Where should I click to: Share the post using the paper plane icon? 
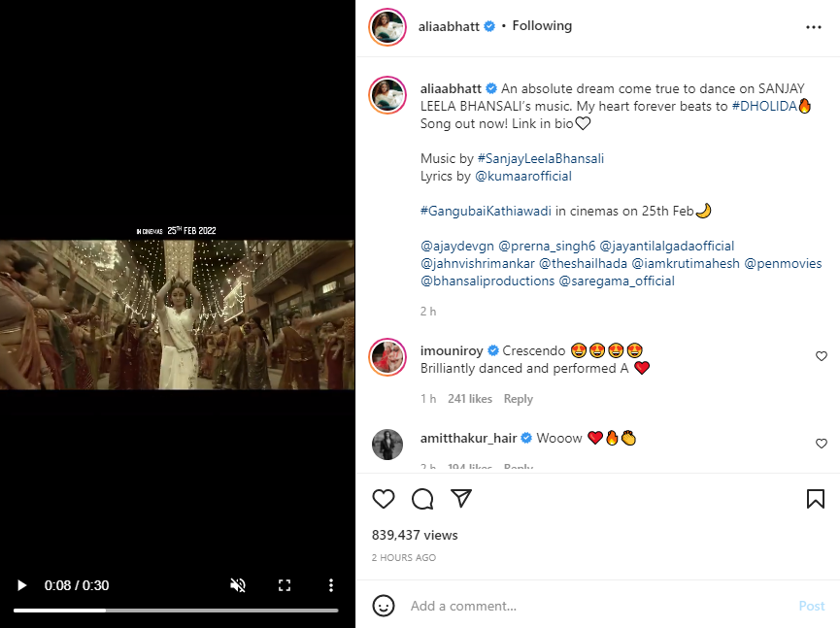pyautogui.click(x=461, y=499)
